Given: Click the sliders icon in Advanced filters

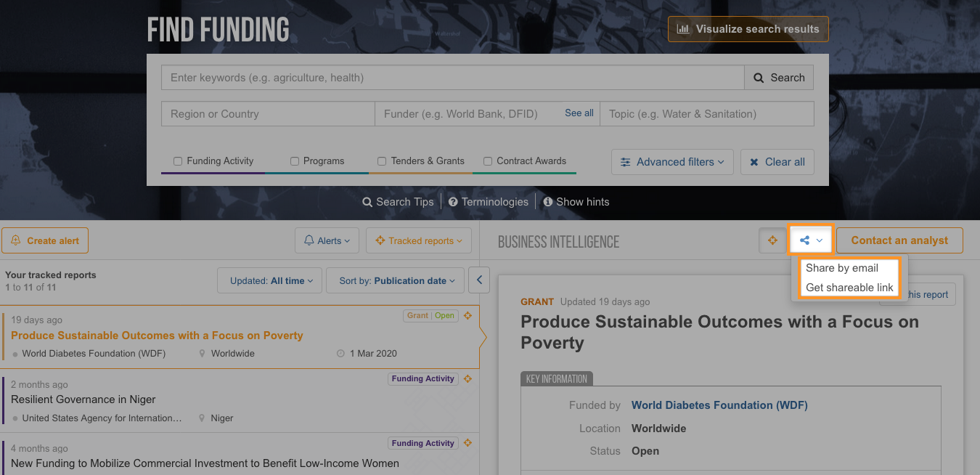Looking at the screenshot, I should [x=626, y=162].
